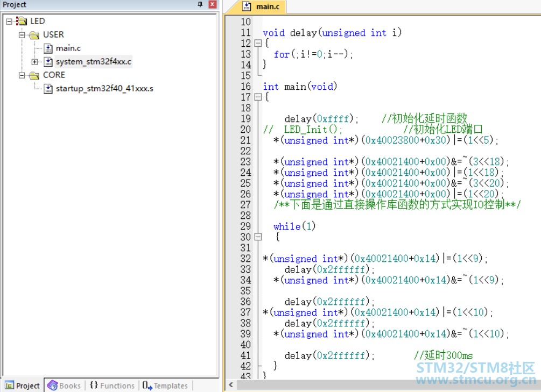Click the 'delay(0xffff);' statement

coord(321,119)
